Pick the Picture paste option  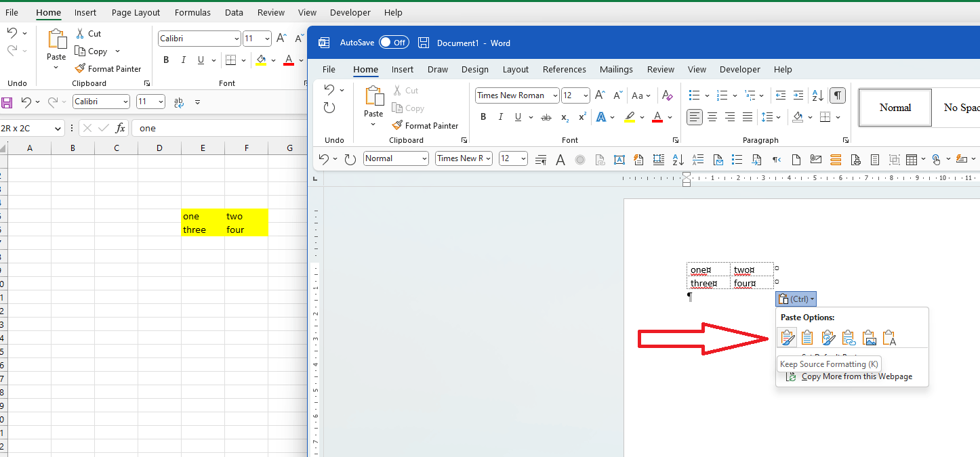870,337
